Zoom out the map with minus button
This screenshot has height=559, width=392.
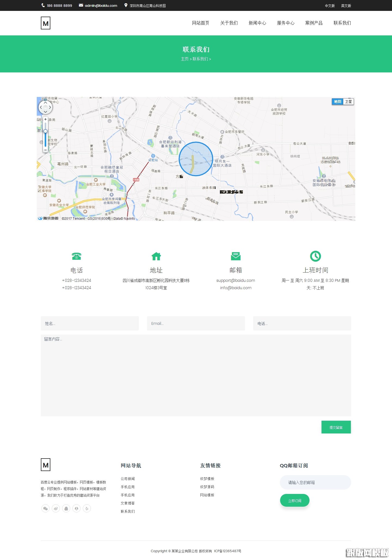click(x=45, y=150)
